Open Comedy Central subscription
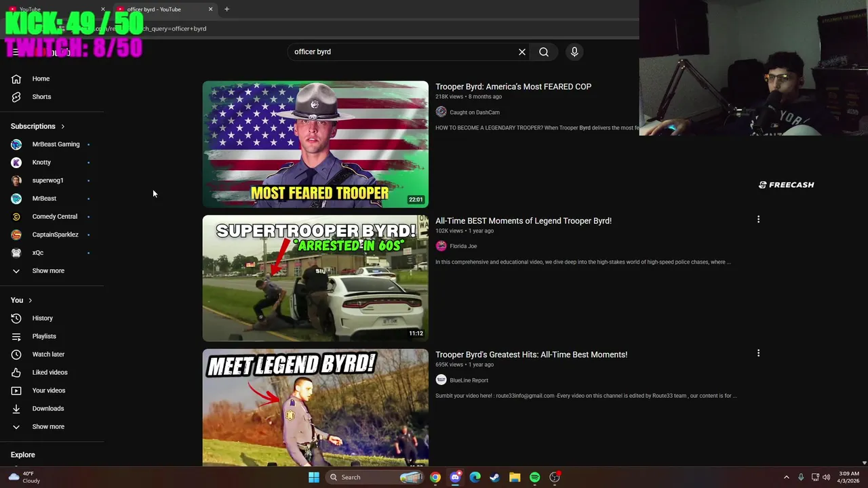Viewport: 868px width, 488px height. click(x=54, y=217)
